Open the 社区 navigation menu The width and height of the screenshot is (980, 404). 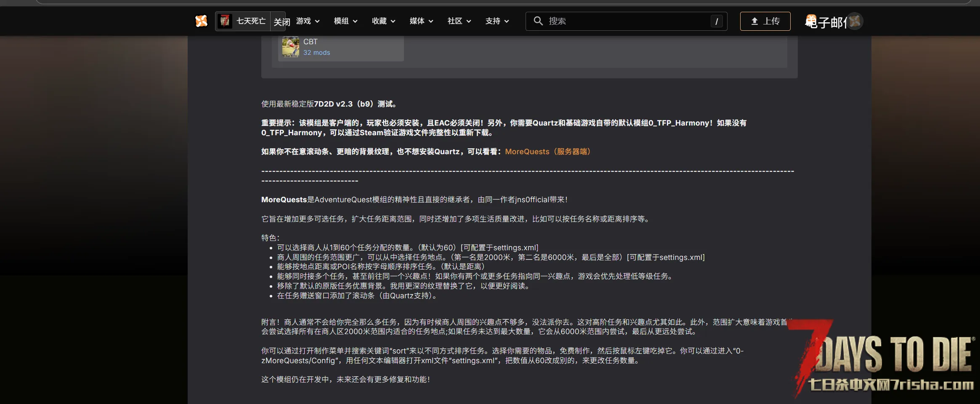pos(459,21)
